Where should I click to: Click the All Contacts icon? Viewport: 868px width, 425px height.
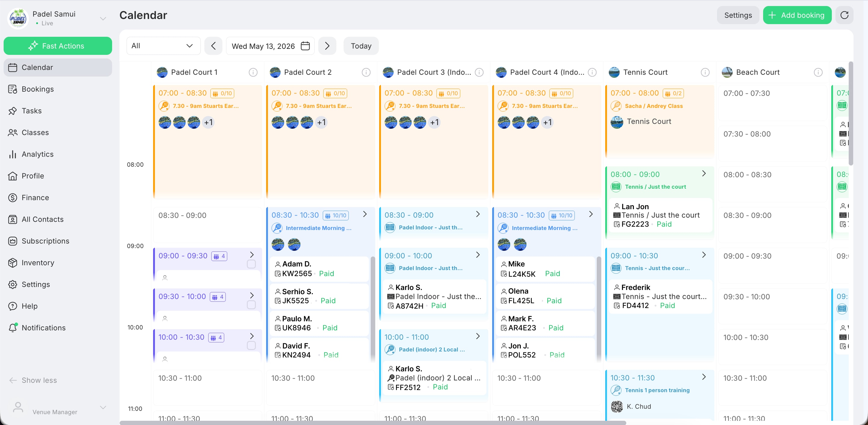click(12, 219)
